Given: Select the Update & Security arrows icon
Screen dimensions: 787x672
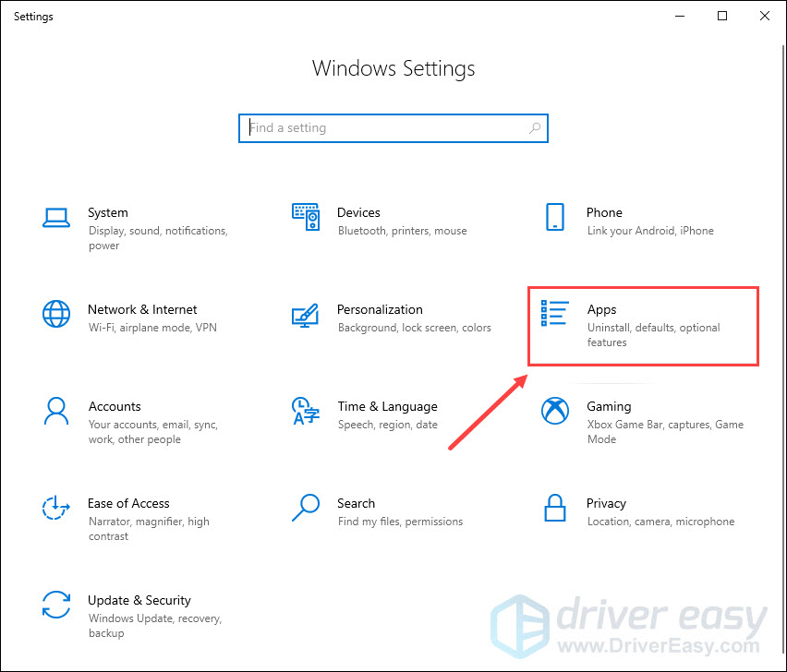Looking at the screenshot, I should point(56,605).
